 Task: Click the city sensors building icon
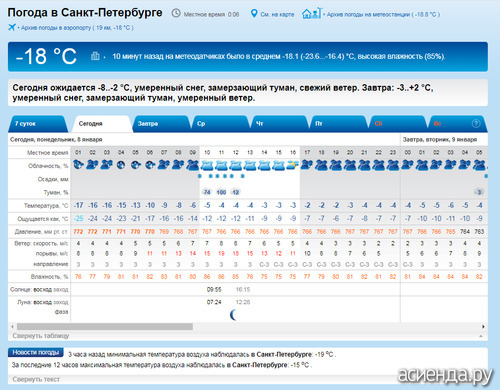click(x=95, y=56)
